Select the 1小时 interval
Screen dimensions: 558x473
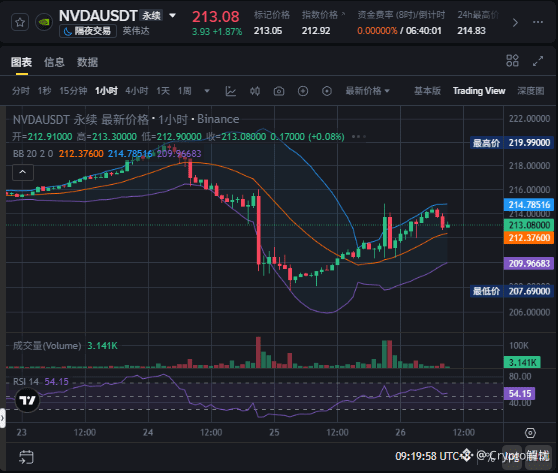tap(106, 91)
